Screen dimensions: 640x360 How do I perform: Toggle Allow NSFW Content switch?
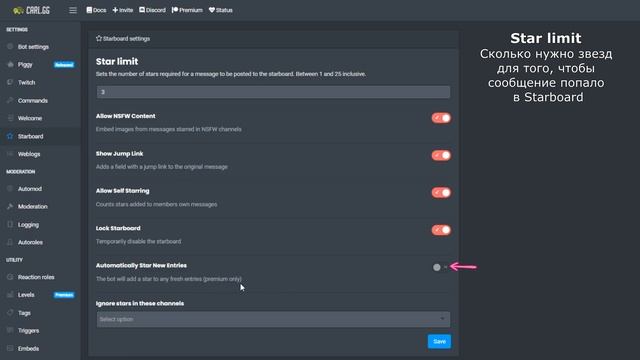pyautogui.click(x=441, y=118)
